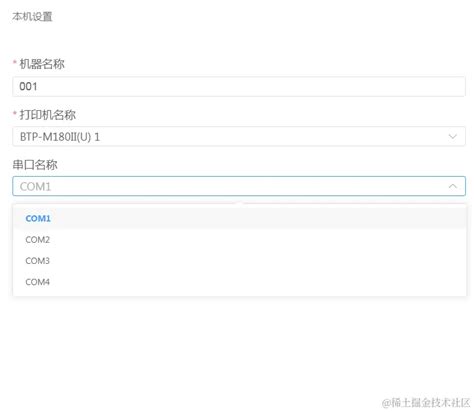The width and height of the screenshot is (474, 412).
Task: Click the 001 text in machine name field
Action: tap(28, 87)
